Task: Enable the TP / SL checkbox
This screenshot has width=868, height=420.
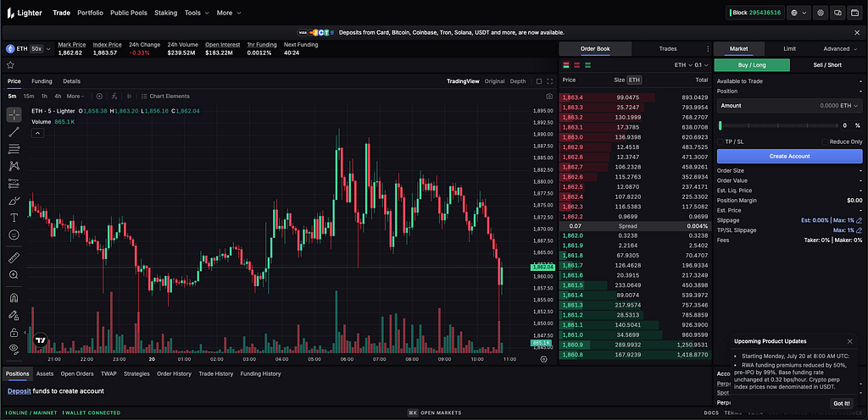Action: [x=721, y=141]
